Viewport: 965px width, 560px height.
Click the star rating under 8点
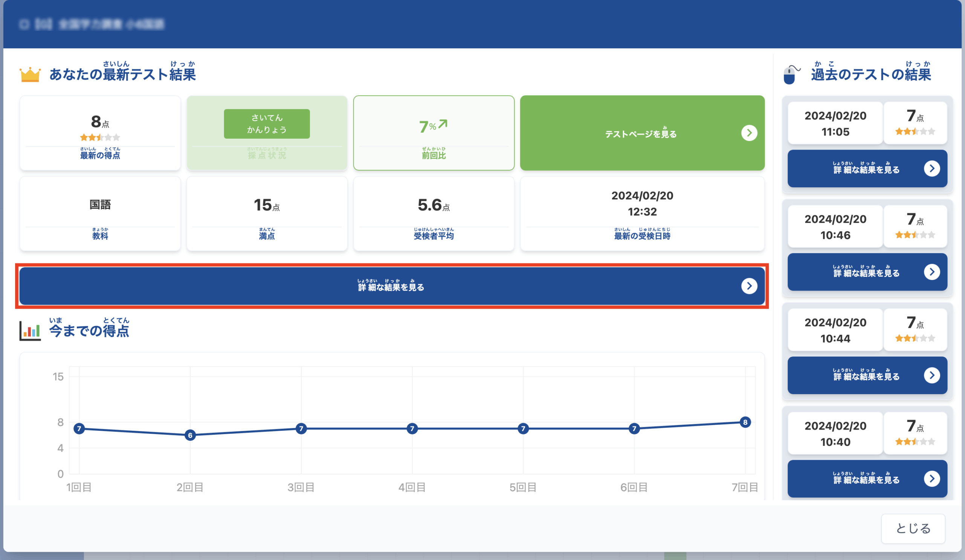[100, 138]
